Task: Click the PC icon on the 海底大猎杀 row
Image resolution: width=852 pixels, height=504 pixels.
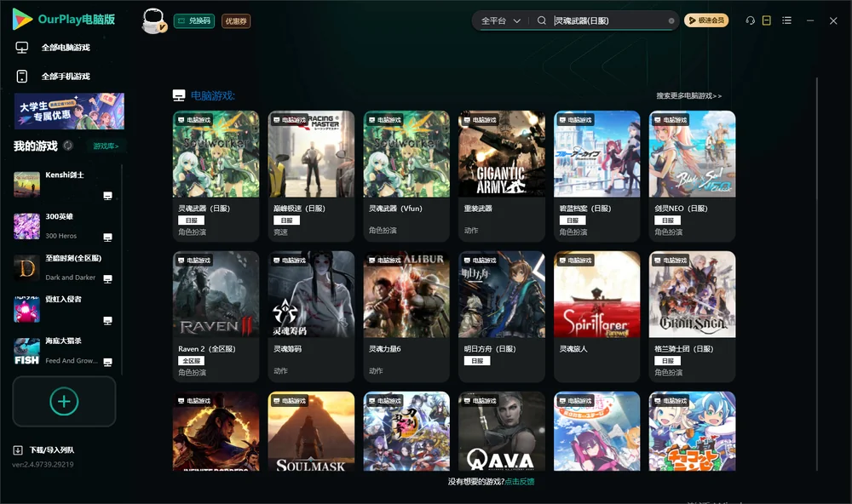Action: coord(107,363)
